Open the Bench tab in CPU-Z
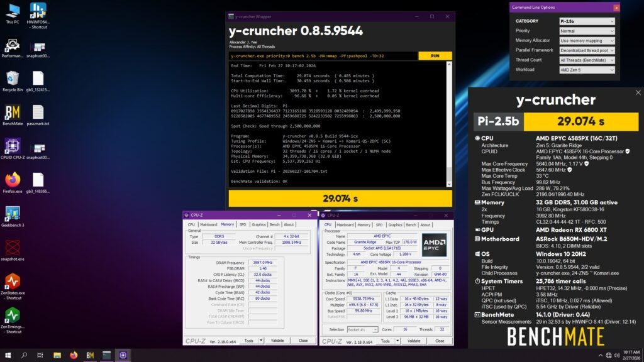 [409, 224]
